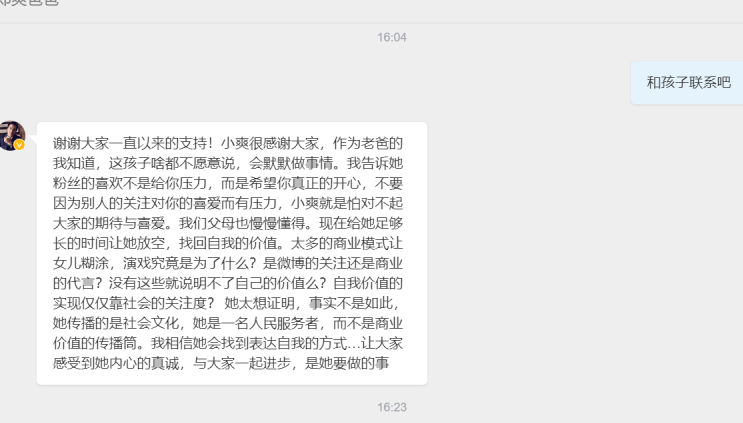The image size is (743, 423).
Task: Click the last line 感受到她内心的真诚
Action: [x=221, y=363]
